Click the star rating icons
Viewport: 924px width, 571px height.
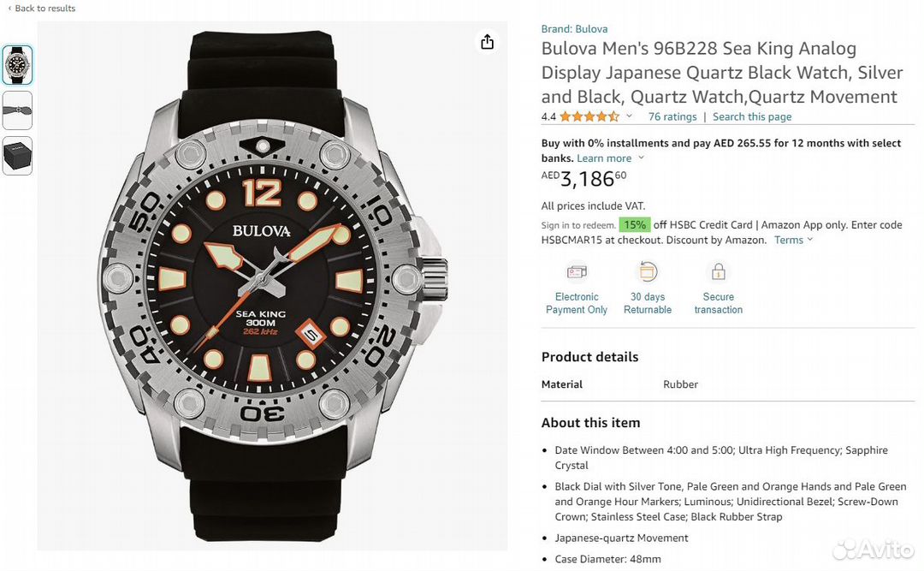[x=589, y=117]
